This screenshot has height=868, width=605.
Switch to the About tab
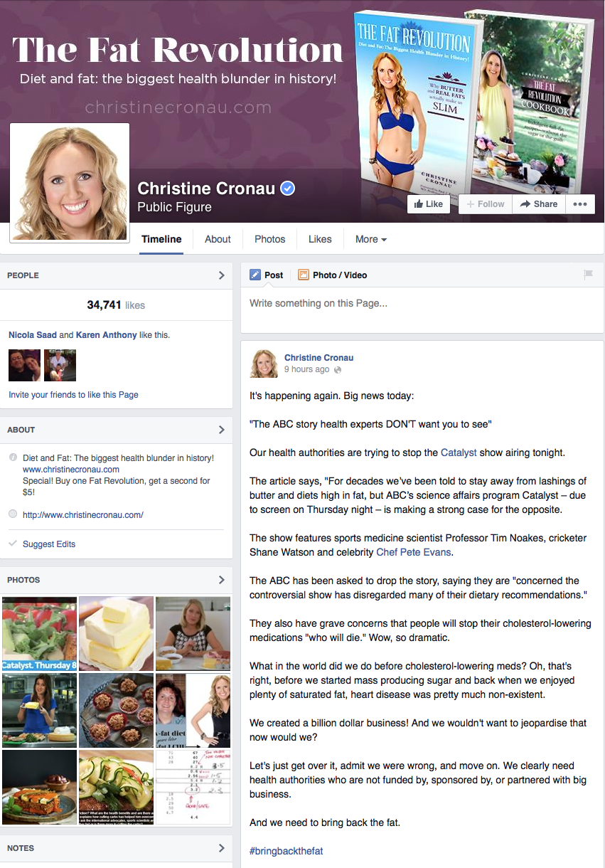pos(218,239)
